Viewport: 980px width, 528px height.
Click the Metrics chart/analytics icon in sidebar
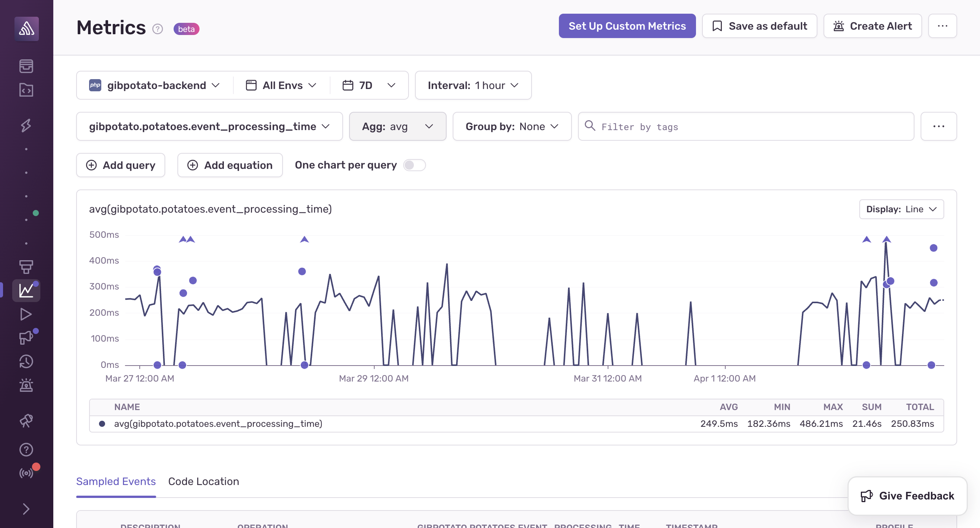click(x=26, y=290)
